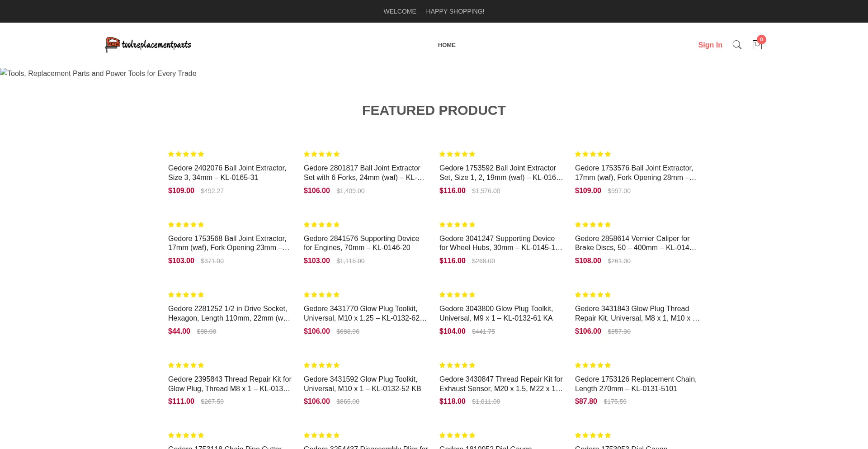This screenshot has height=449, width=868.
Task: Click the $104.00 price of Gedore 3043800
Action: coord(453,331)
